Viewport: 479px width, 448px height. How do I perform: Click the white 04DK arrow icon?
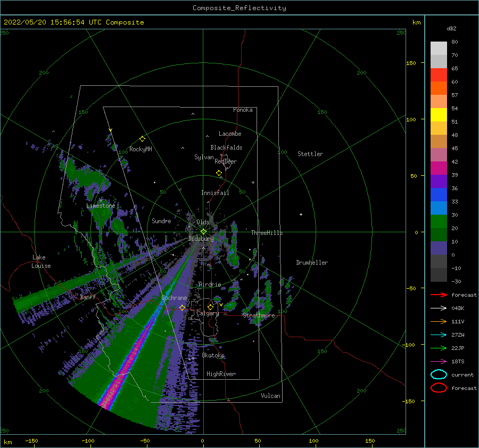pos(439,308)
